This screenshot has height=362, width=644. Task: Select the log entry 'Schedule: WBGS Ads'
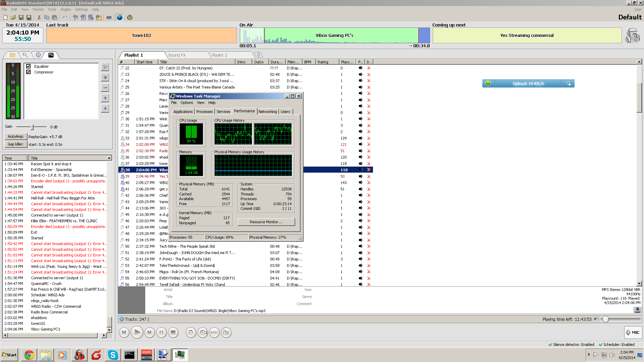[x=48, y=295]
